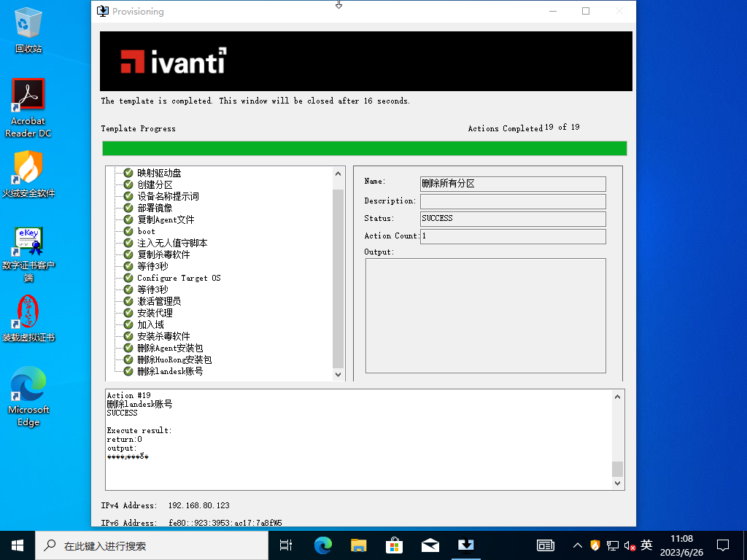The height and width of the screenshot is (560, 747).
Task: Click the scroll-down arrow of the action list
Action: 337,374
